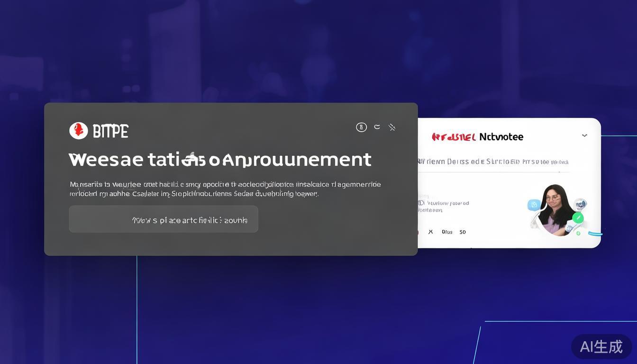The height and width of the screenshot is (364, 637).
Task: Click the refresh arrow icon in the dark panel
Action: (x=377, y=127)
